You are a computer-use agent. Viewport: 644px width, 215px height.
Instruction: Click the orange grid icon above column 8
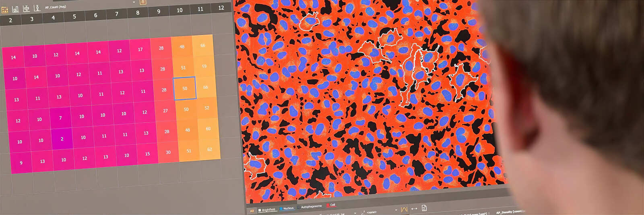click(x=142, y=2)
